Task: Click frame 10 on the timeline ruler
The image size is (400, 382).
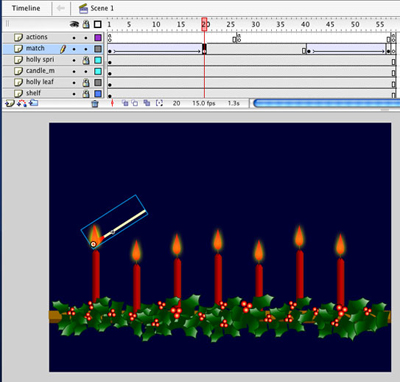Action: (x=156, y=24)
